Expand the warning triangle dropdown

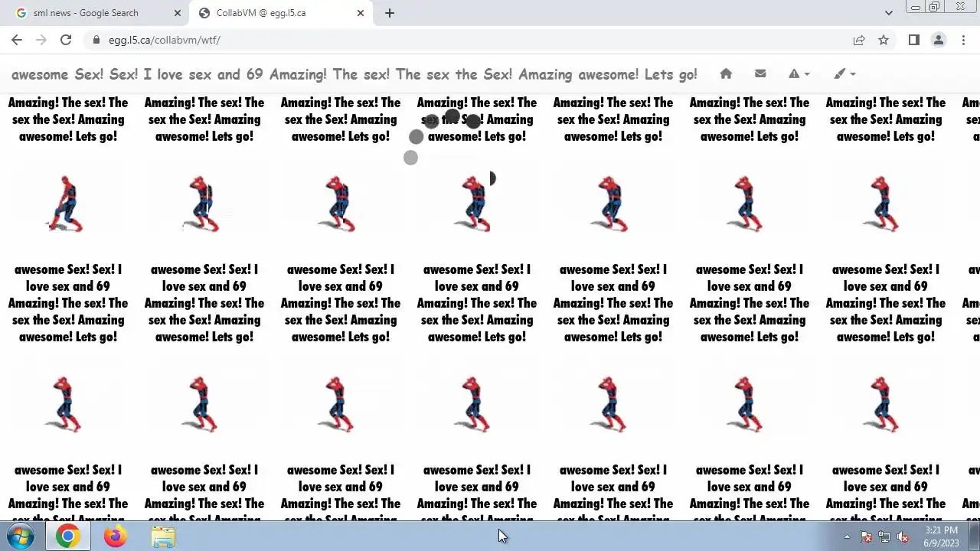pos(799,73)
